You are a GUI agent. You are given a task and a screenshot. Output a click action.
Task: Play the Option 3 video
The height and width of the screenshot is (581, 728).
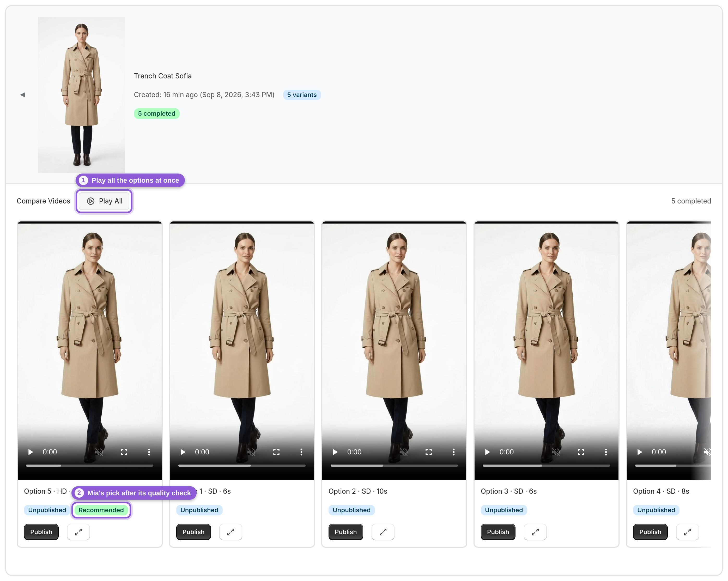point(488,452)
